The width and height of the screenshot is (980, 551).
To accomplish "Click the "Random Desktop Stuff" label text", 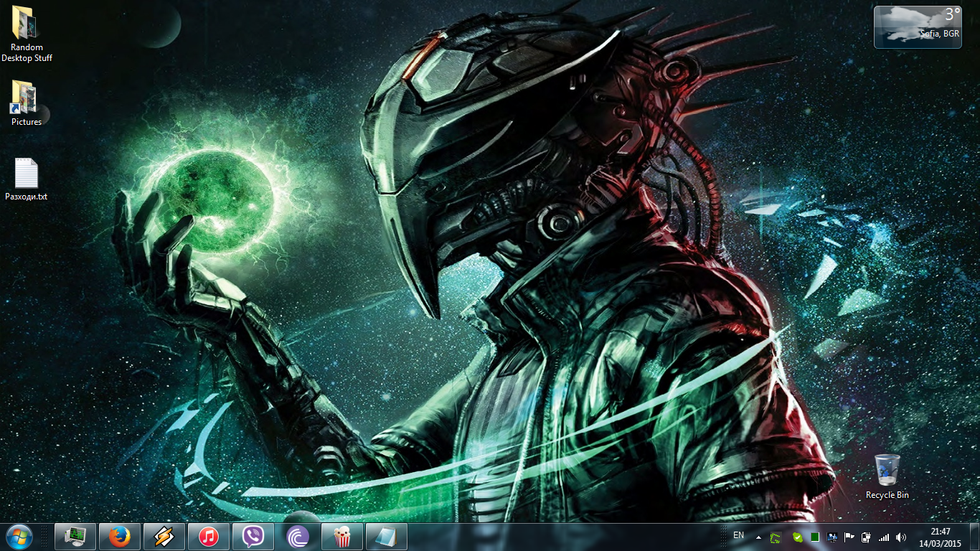I will 27,53.
